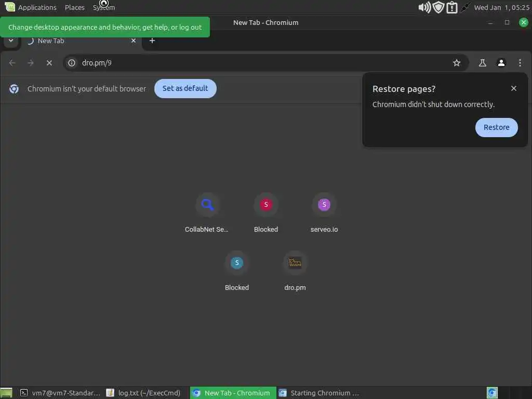Click Set as default button

pos(185,88)
